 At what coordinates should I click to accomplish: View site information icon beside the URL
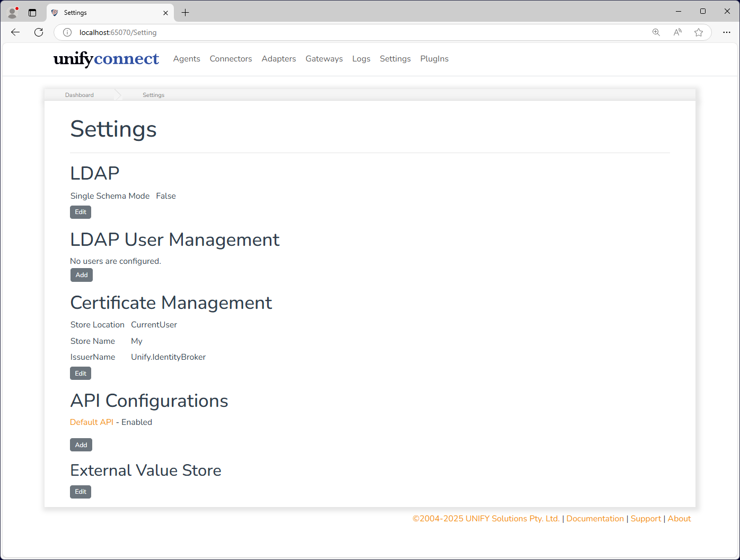[67, 32]
